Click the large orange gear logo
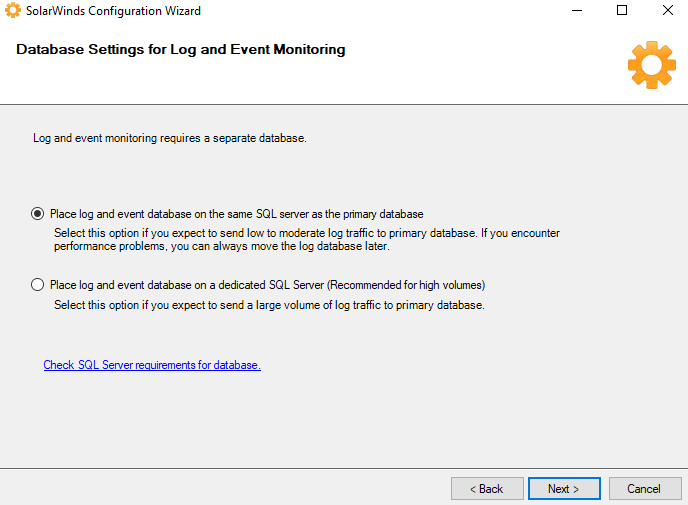Viewport: 688px width, 505px height. click(651, 65)
